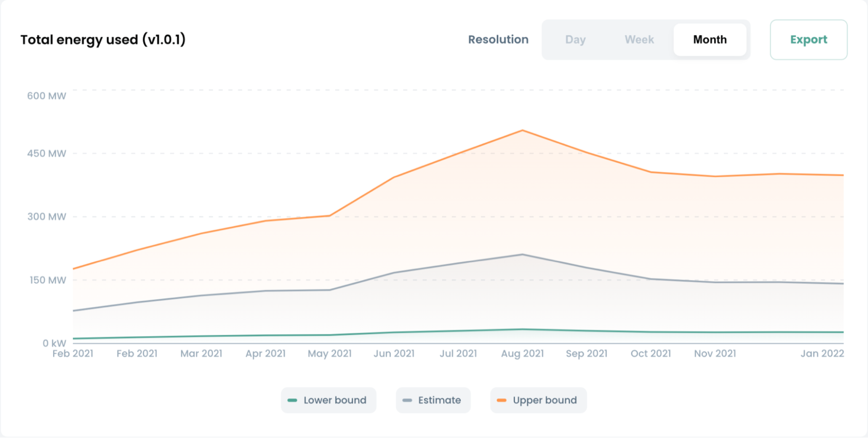Click the Lower bound line at Aug 2021
This screenshot has width=868, height=438.
[x=522, y=329]
